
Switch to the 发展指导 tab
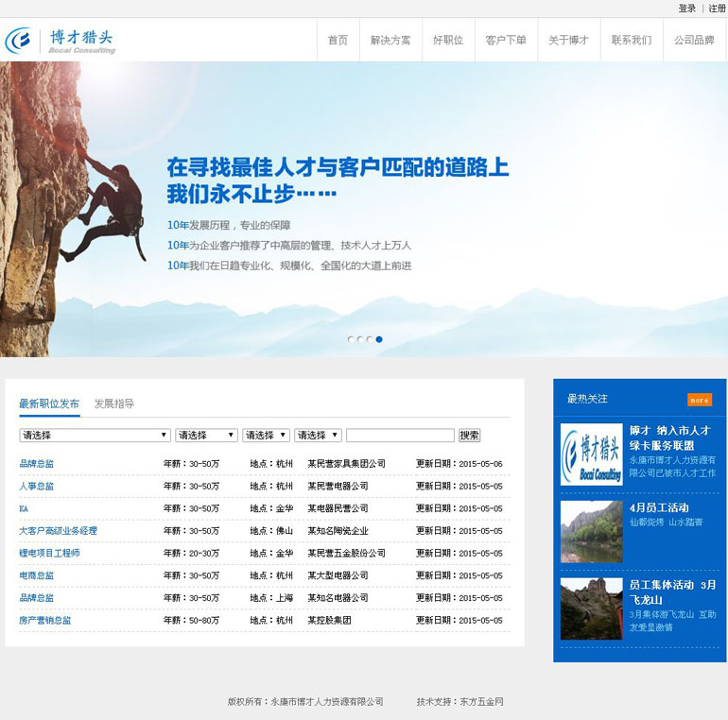click(x=113, y=403)
